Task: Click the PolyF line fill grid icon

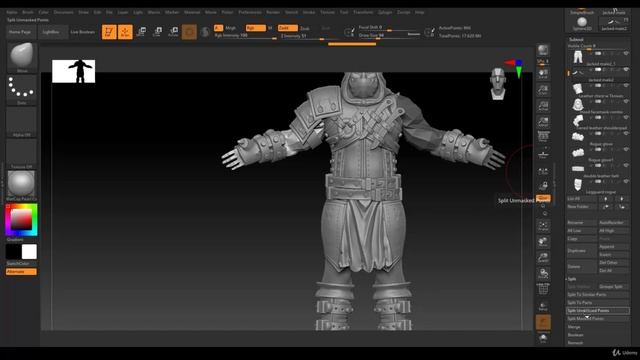Action: (x=543, y=289)
